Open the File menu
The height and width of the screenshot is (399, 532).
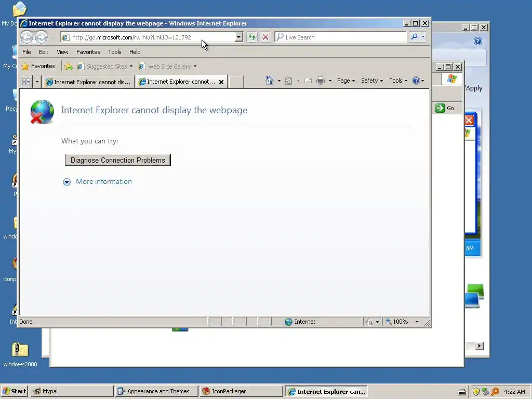[26, 52]
